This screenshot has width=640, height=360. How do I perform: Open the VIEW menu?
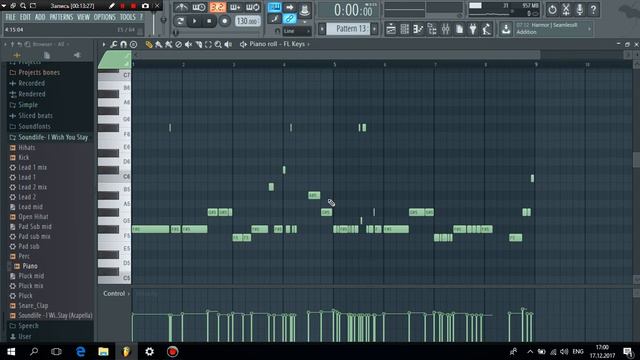pos(83,17)
